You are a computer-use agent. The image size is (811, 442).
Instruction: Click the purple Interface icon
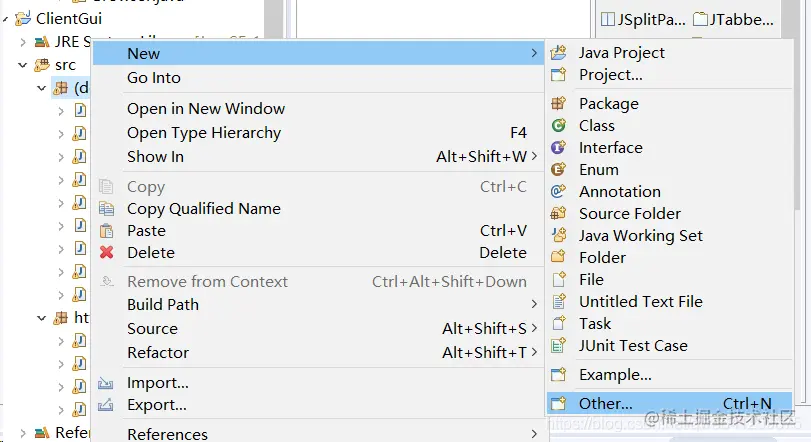click(559, 148)
